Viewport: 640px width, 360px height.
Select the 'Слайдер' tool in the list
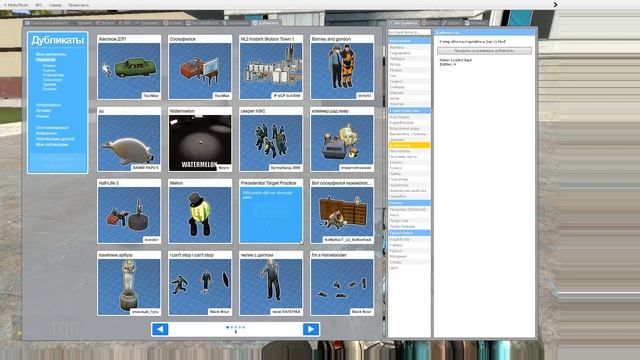409,87
